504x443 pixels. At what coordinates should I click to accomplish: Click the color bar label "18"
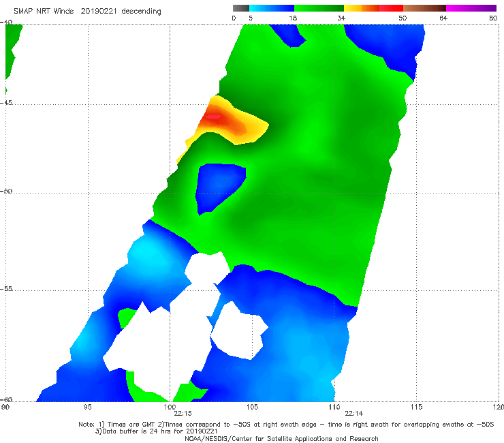(x=293, y=18)
